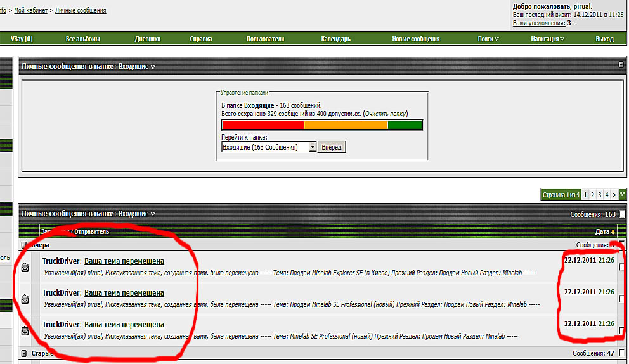The image size is (629, 364).
Task: Open VBay [0] in navigation bar
Action: click(22, 39)
